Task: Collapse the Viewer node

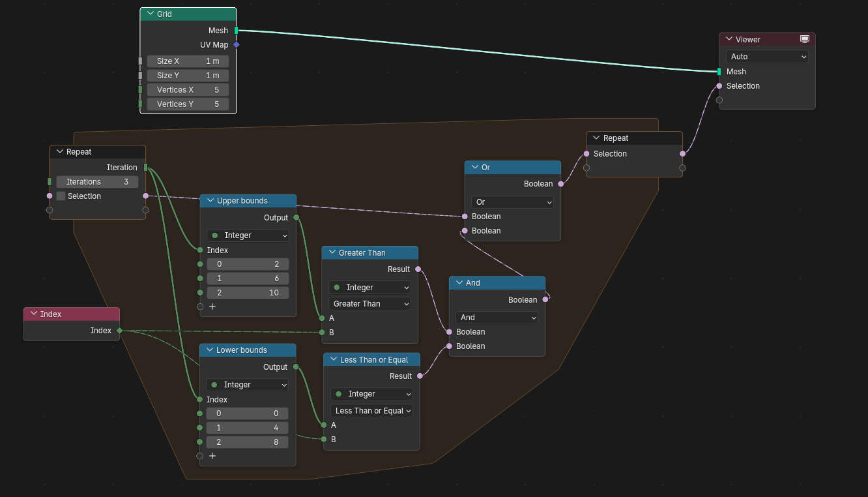Action: point(729,39)
